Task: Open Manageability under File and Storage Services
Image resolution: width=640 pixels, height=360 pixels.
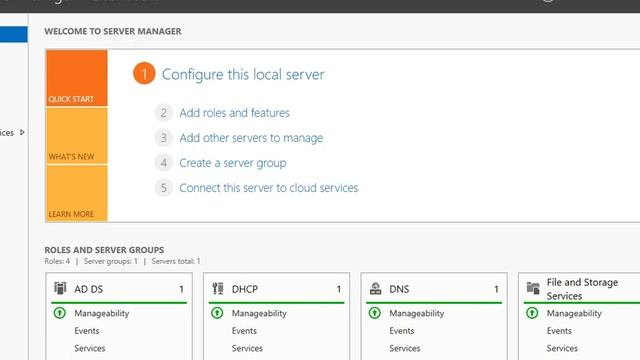Action: (x=574, y=313)
